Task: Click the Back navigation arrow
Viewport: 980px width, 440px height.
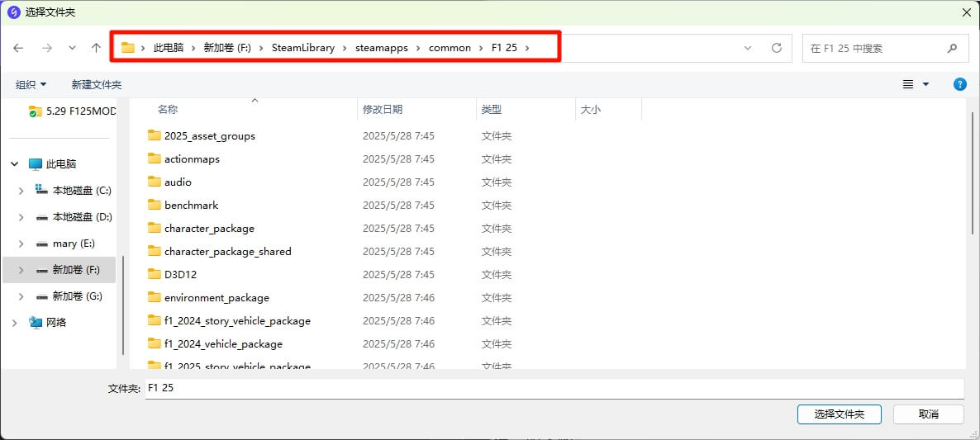Action: click(x=18, y=48)
